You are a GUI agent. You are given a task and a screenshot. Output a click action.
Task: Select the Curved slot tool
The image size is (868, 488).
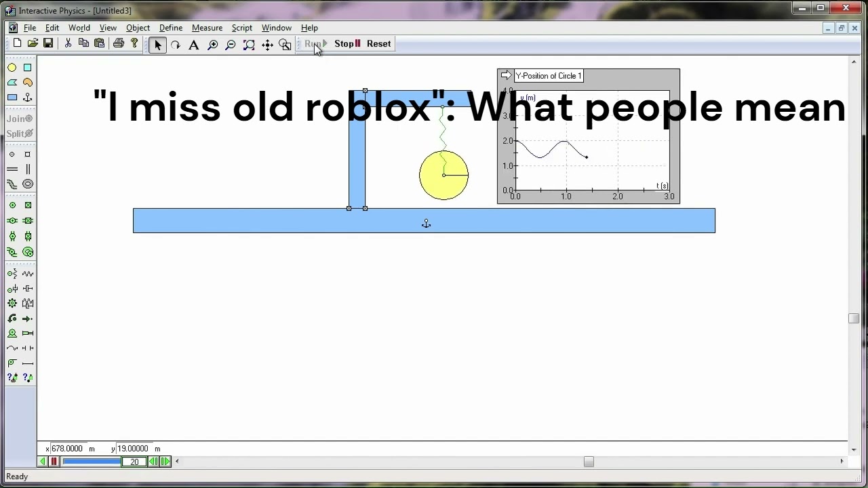(12, 184)
